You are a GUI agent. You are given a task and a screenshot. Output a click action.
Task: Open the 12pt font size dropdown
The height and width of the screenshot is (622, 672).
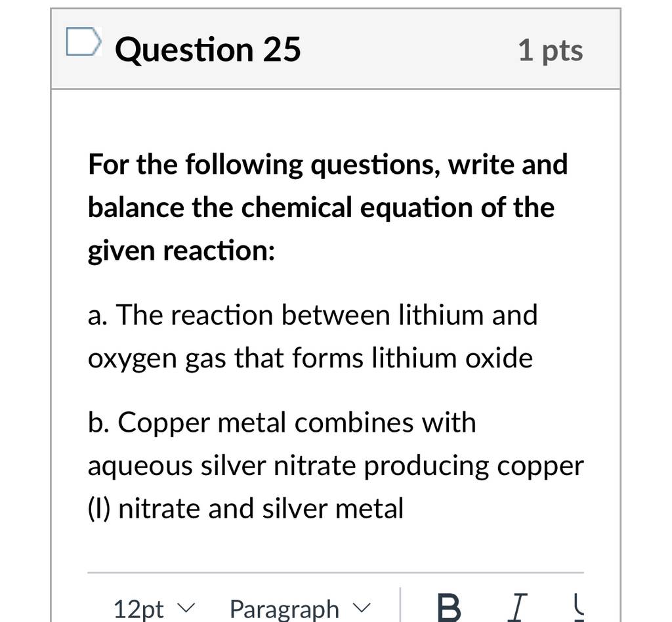pyautogui.click(x=154, y=608)
